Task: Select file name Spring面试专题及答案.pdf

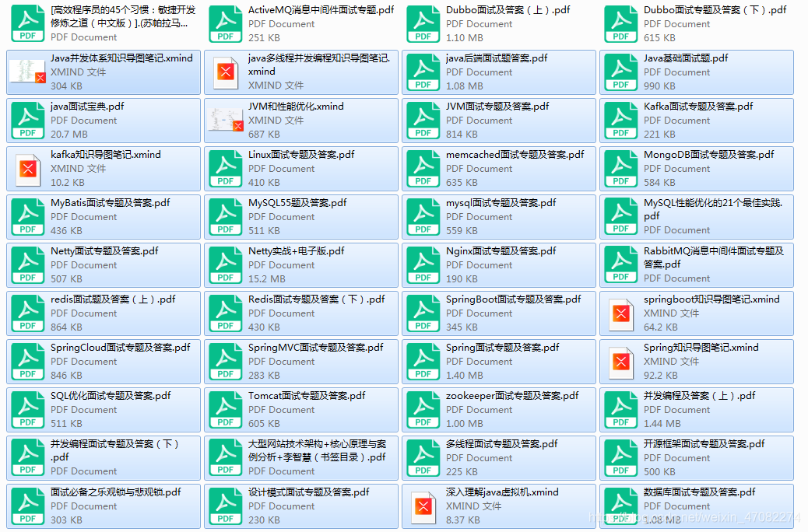Action: [502, 348]
